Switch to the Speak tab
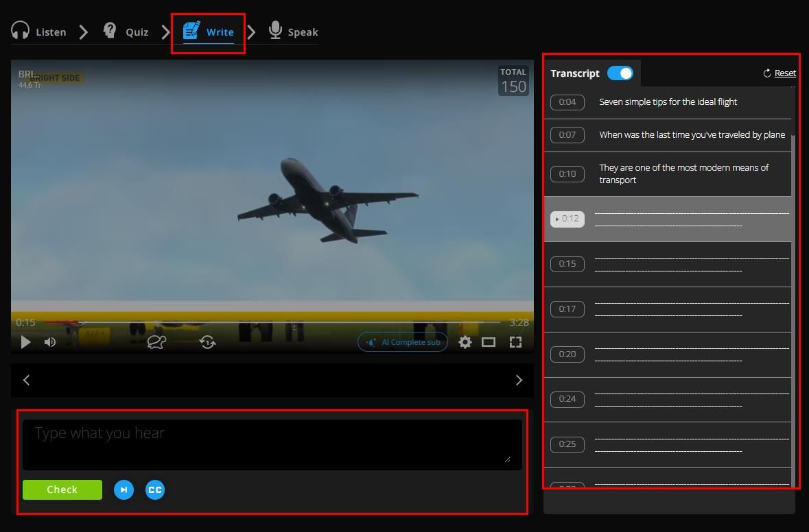 pos(293,32)
